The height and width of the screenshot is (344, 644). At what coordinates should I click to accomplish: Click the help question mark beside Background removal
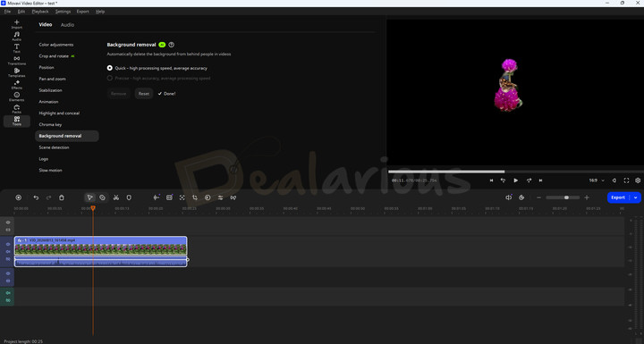pyautogui.click(x=171, y=45)
